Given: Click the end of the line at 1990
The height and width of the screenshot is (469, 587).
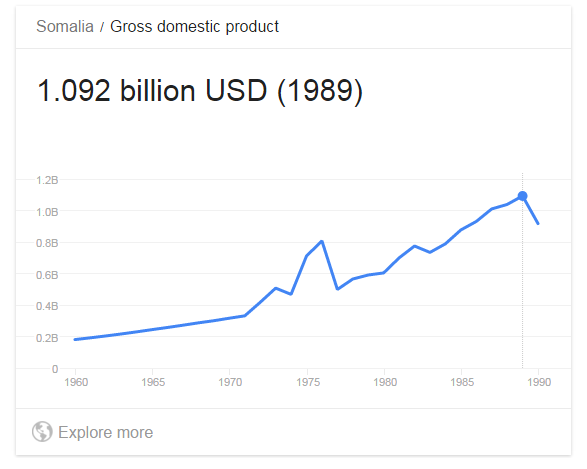Looking at the screenshot, I should pos(538,223).
